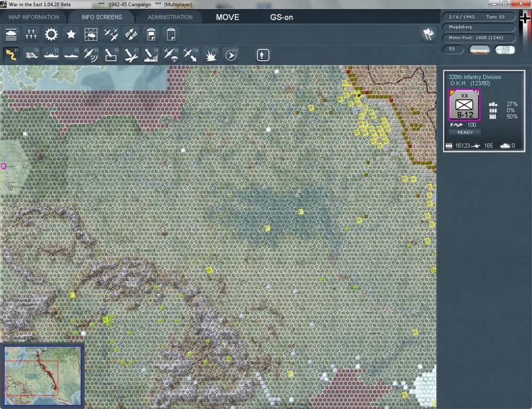This screenshot has width=532, height=409.
Task: Open the air doctrine planes icon
Action: coord(111,34)
